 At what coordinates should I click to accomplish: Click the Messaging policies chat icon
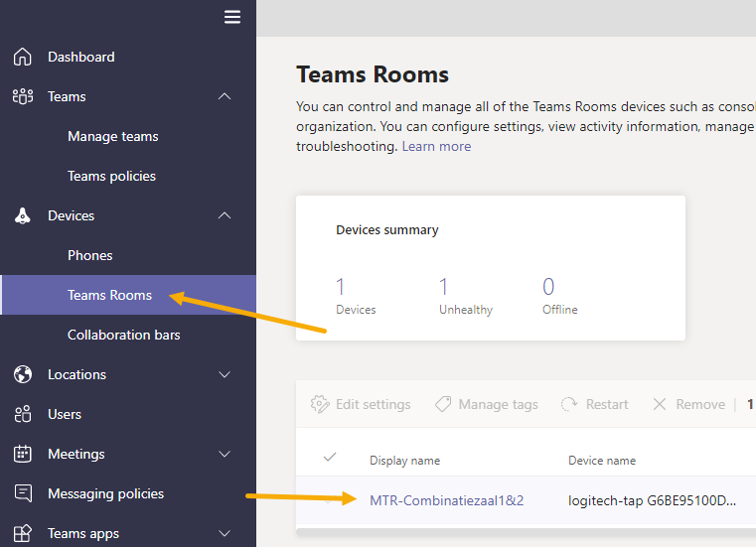23,493
